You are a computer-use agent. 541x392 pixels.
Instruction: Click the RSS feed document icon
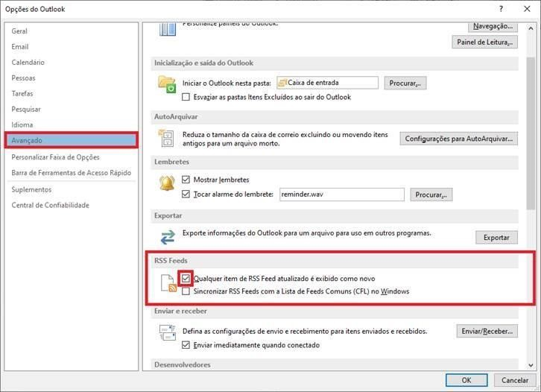click(x=168, y=283)
